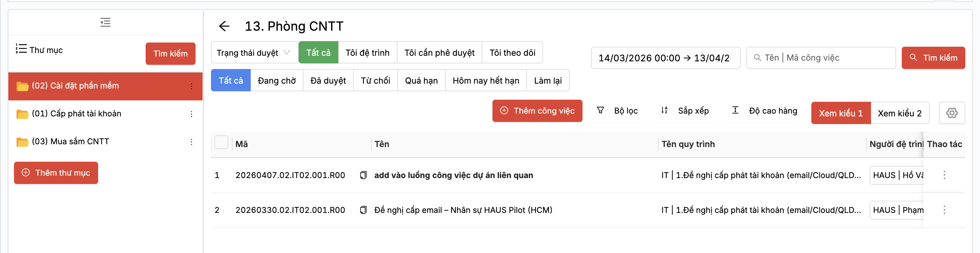Collapse the sidebar with the indent icon
Image resolution: width=980 pixels, height=253 pixels.
105,22
